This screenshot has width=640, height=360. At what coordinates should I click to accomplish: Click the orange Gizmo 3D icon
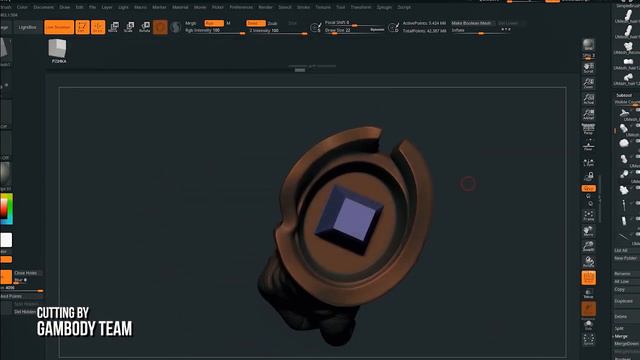[x=160, y=27]
